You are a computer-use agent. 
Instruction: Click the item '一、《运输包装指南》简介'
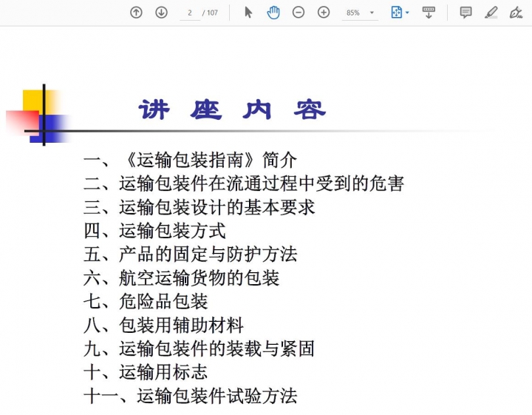(x=191, y=160)
